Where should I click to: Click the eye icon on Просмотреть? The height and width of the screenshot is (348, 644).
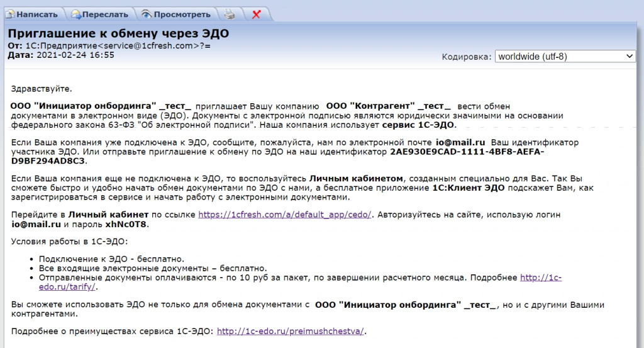pos(146,14)
